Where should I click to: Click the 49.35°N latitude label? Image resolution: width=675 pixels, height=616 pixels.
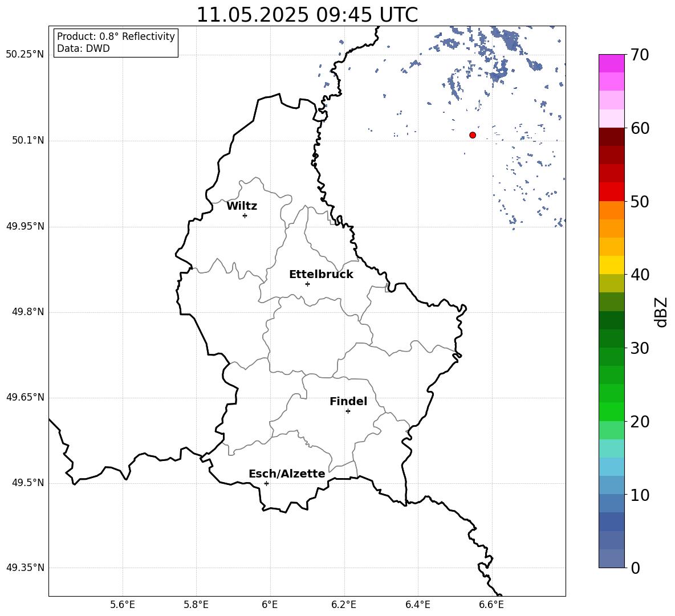[25, 568]
